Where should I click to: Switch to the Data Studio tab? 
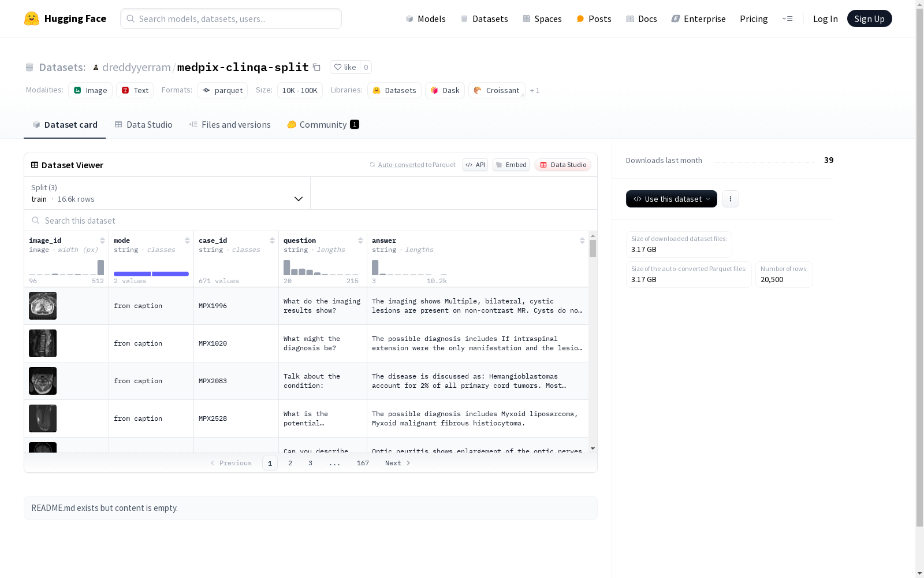pyautogui.click(x=144, y=125)
